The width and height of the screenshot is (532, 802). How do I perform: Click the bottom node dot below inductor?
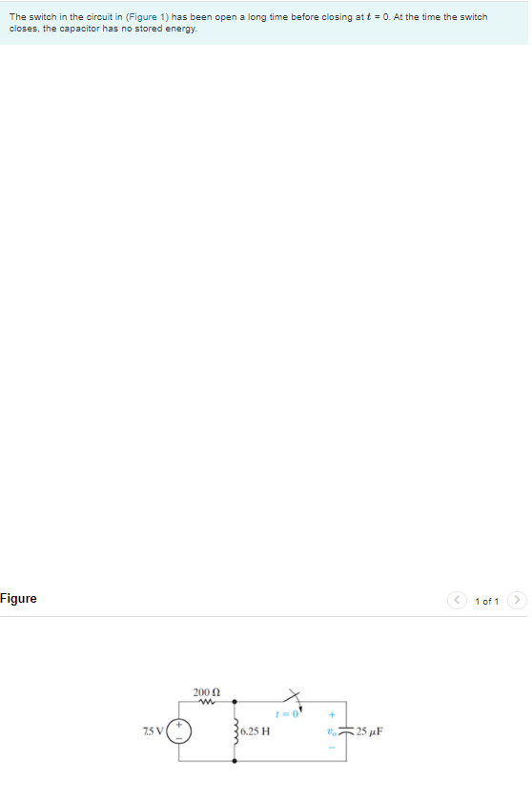pos(235,761)
